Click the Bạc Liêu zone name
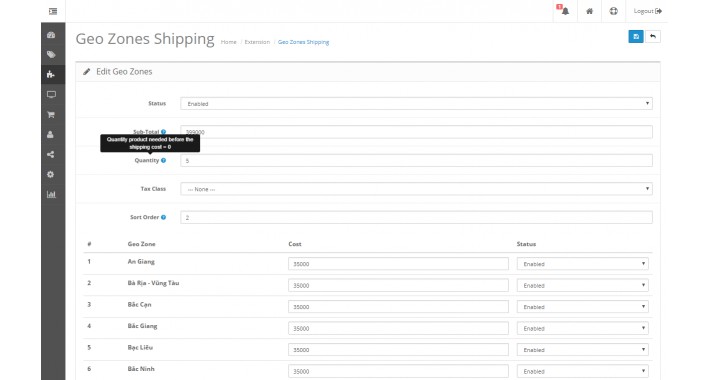 [x=140, y=347]
